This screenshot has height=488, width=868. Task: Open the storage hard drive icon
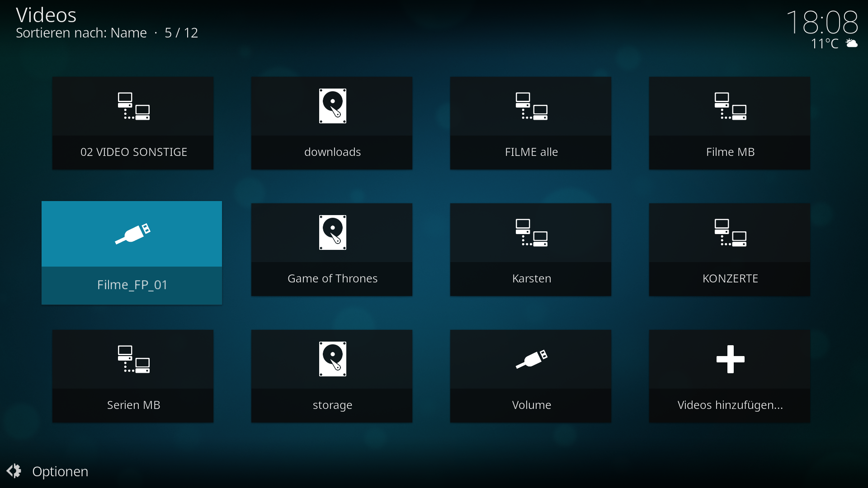coord(332,359)
